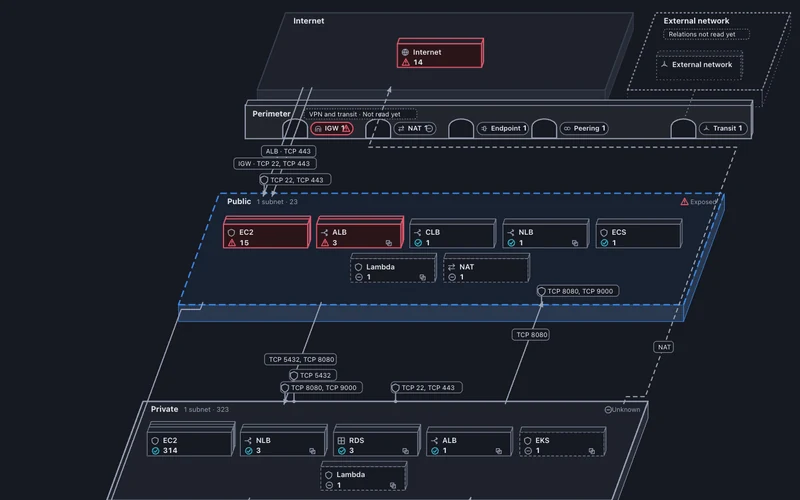Open the Public NLB node
The width and height of the screenshot is (800, 500).
click(546, 235)
